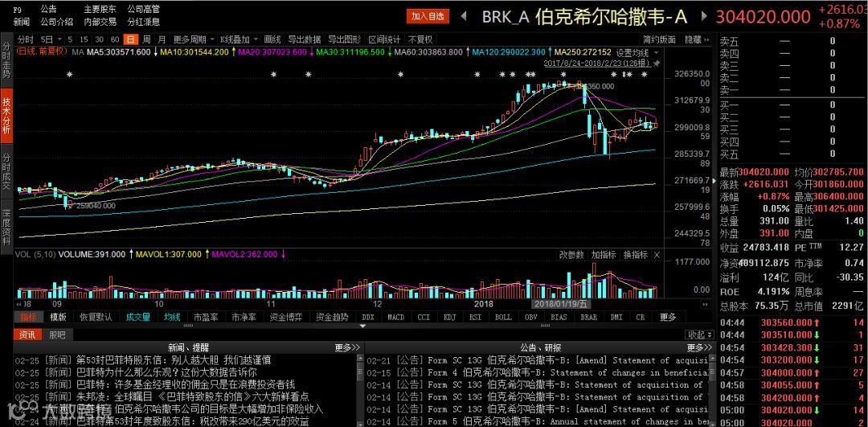
Task: Switch to 深度资料 sidebar tab
Action: 6,227
